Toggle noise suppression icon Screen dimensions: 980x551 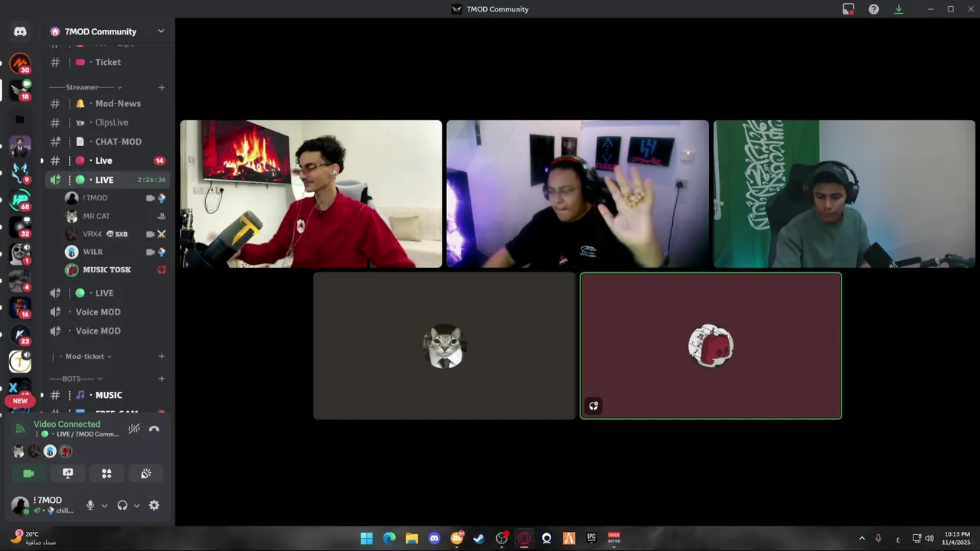[134, 429]
